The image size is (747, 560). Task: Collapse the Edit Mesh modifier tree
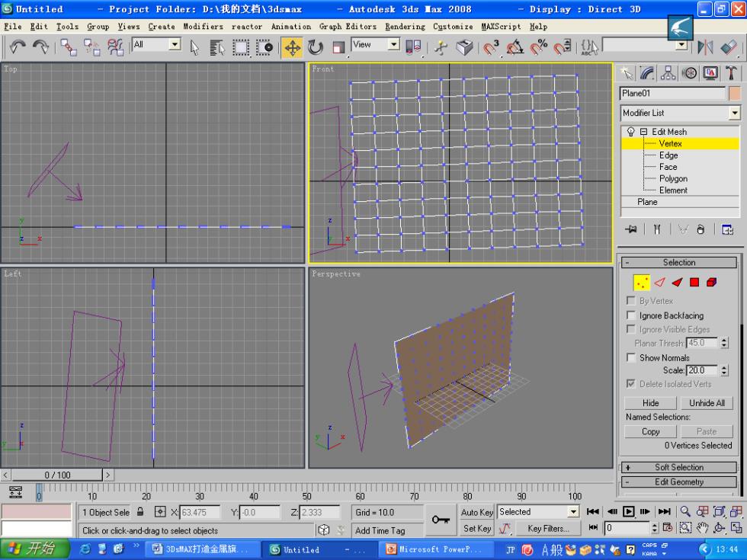(643, 131)
